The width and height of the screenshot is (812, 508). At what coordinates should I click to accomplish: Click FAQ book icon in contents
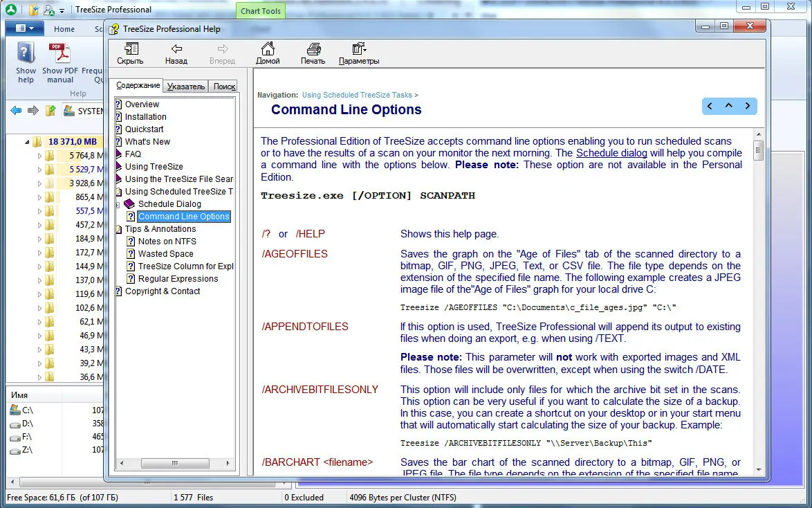pos(118,154)
